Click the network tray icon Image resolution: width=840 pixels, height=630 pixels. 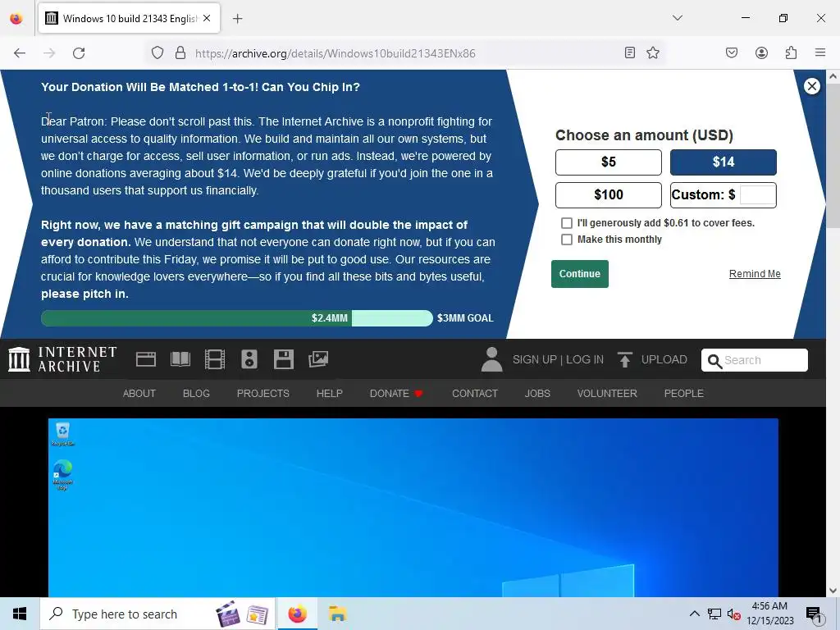click(714, 614)
